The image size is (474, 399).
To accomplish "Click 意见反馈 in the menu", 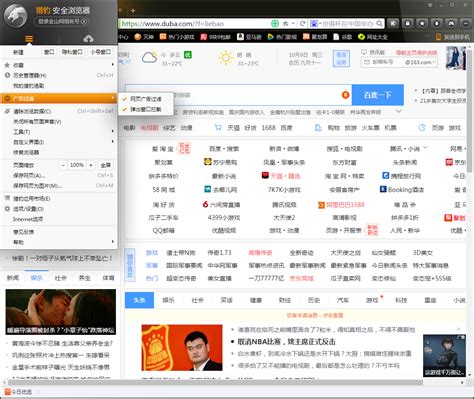I will pos(59,232).
